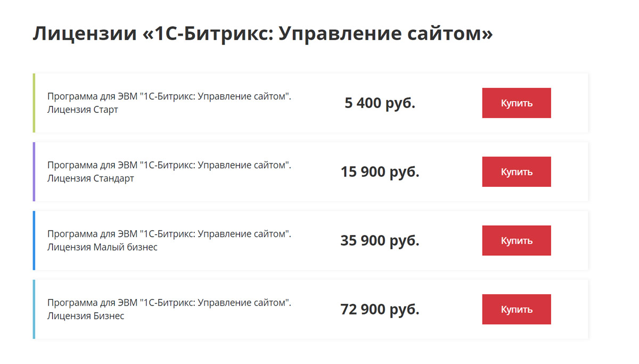The width and height of the screenshot is (639, 364).
Task: Click the price 35 900 руб.
Action: point(380,240)
